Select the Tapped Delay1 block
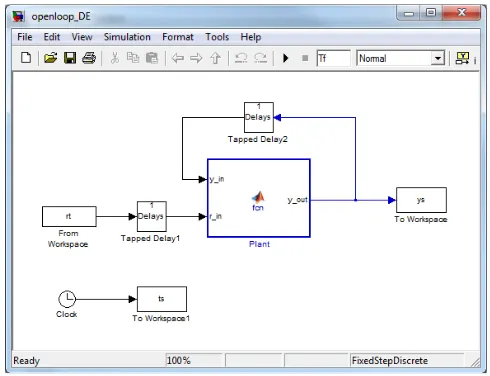Screen dimensions: 490x376 pyautogui.click(x=152, y=216)
